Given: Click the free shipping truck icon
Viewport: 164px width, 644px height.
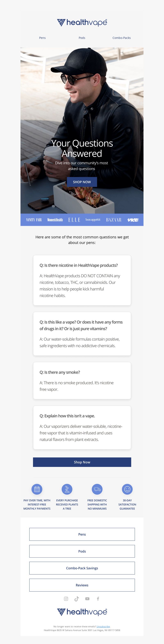Looking at the screenshot, I should (97, 489).
